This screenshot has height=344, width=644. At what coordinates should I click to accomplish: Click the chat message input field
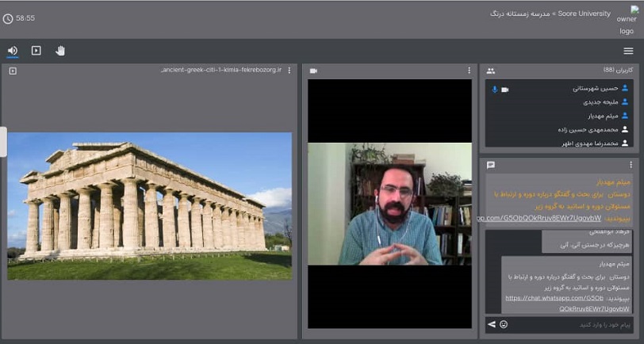point(571,325)
